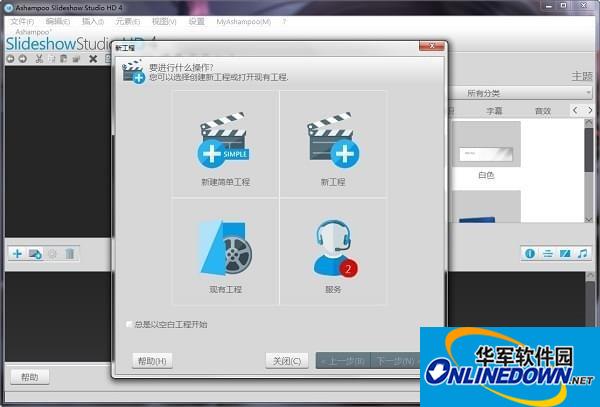This screenshot has height=407, width=600.
Task: Click the 帮助(H) button in the dialog
Action: click(152, 361)
